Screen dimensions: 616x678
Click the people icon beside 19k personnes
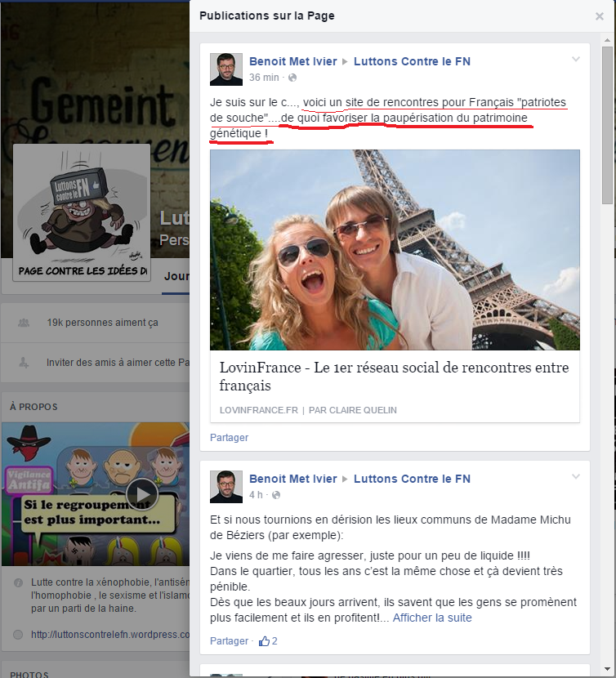point(24,323)
